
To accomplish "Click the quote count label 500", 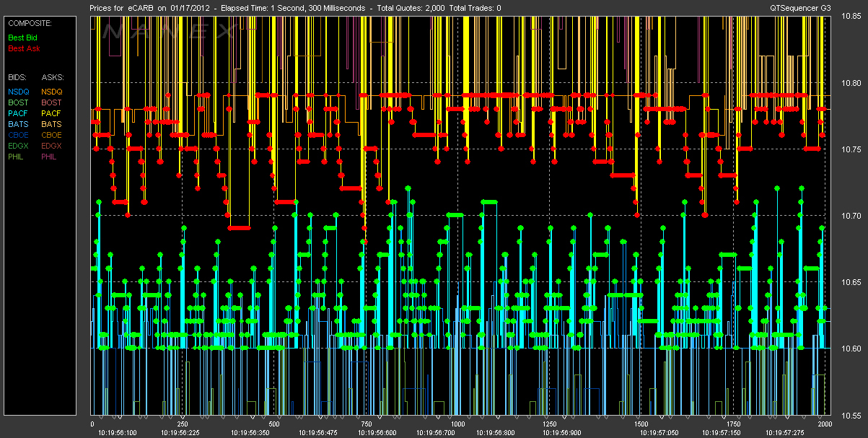I will [x=274, y=424].
